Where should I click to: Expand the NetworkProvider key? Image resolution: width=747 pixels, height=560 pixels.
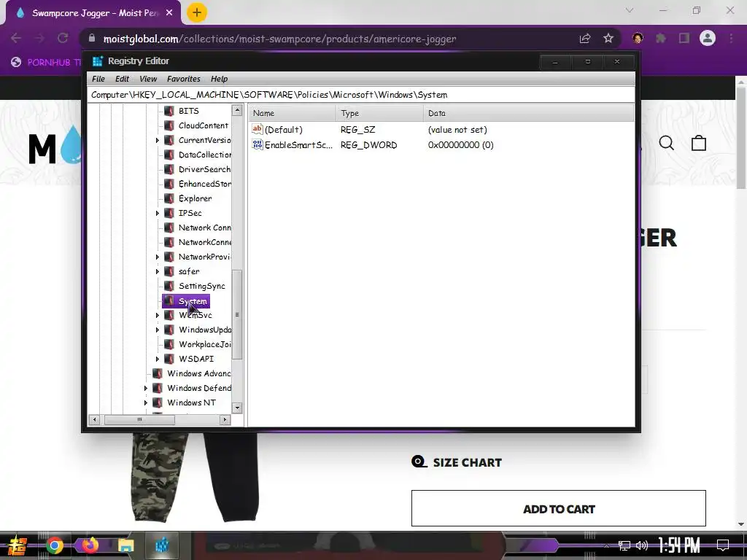[x=158, y=257]
